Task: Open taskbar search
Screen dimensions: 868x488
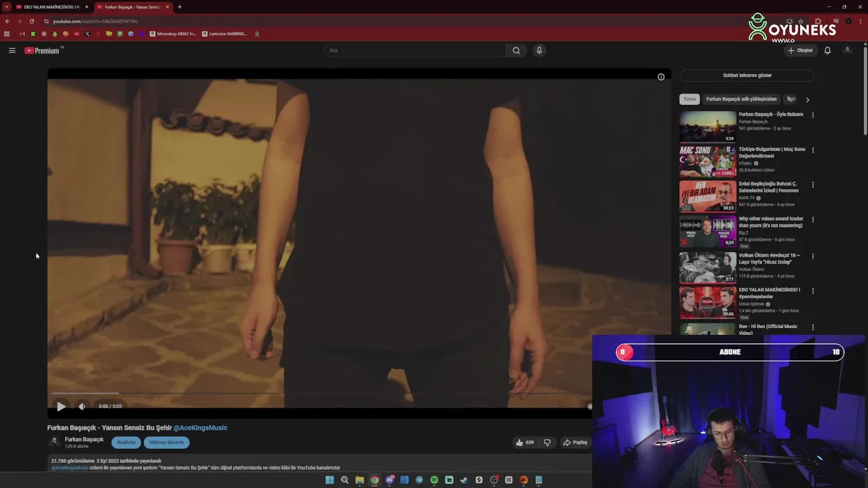Action: tap(344, 480)
